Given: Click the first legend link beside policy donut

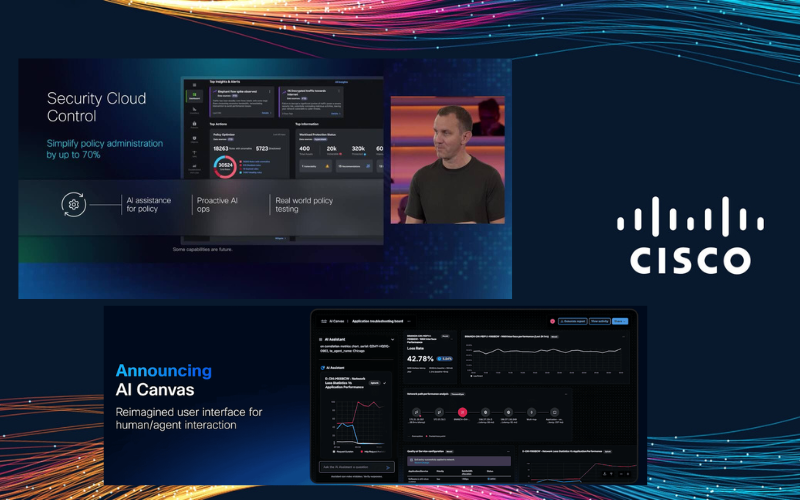Looking at the screenshot, I should [256, 162].
